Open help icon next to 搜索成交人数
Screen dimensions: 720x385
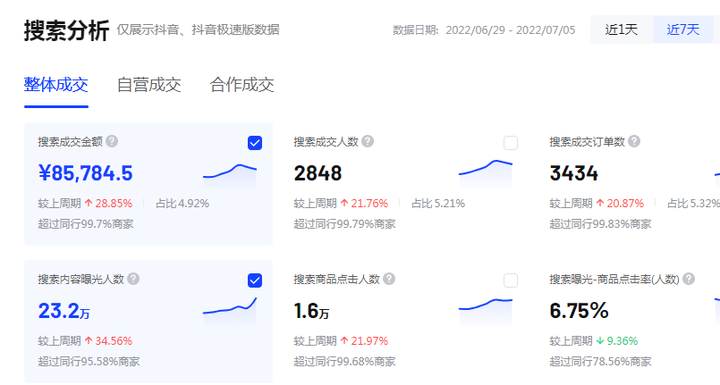(367, 142)
